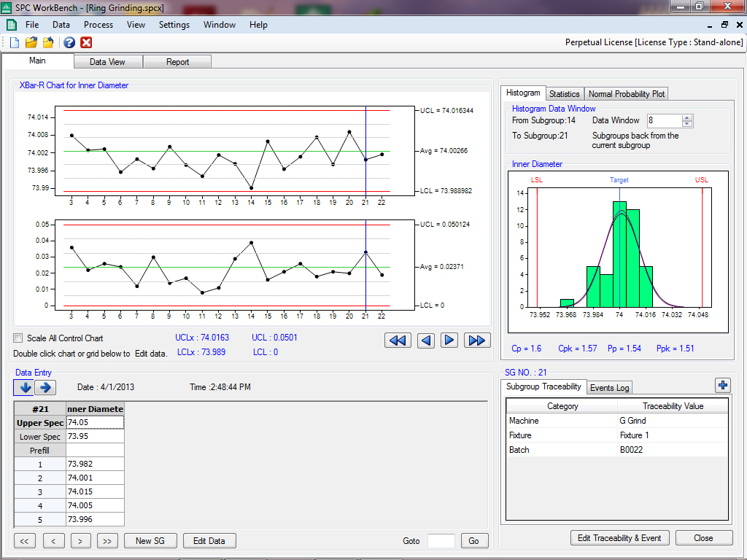Select the Lower Spec cell 73.95

[x=95, y=436]
